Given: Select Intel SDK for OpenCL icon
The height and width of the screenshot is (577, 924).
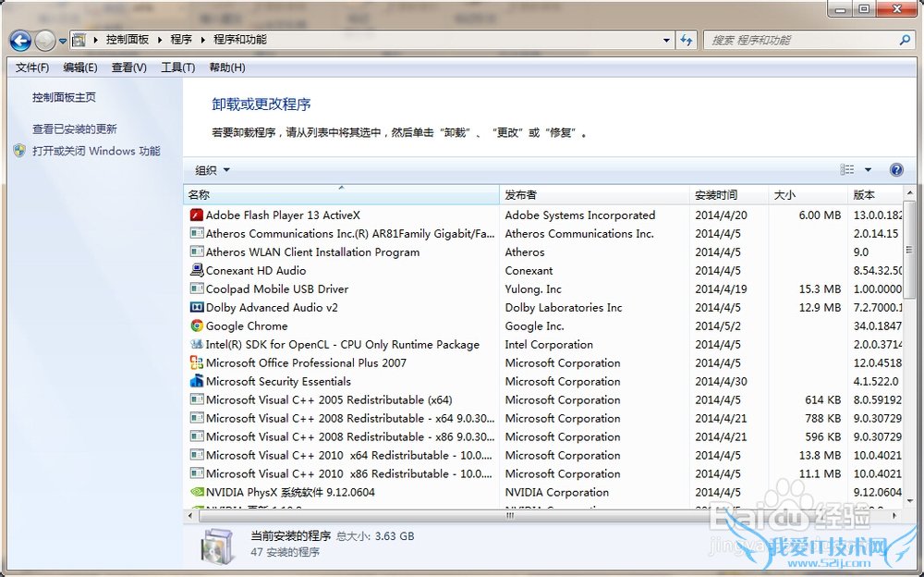Looking at the screenshot, I should click(x=196, y=344).
